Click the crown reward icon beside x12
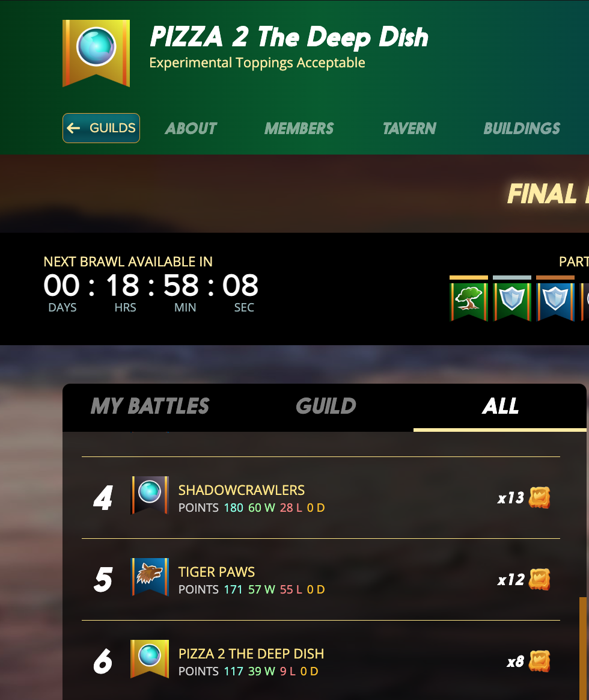 pyautogui.click(x=540, y=580)
